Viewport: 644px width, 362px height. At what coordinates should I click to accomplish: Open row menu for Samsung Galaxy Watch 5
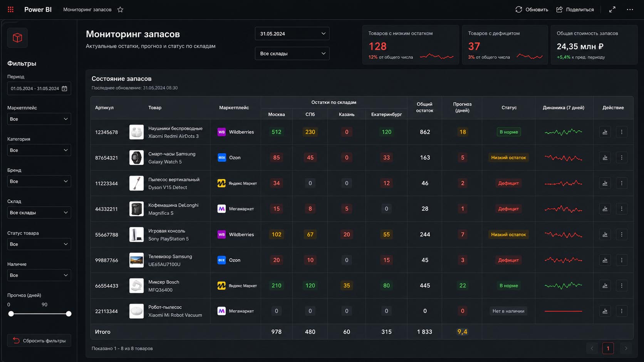622,157
